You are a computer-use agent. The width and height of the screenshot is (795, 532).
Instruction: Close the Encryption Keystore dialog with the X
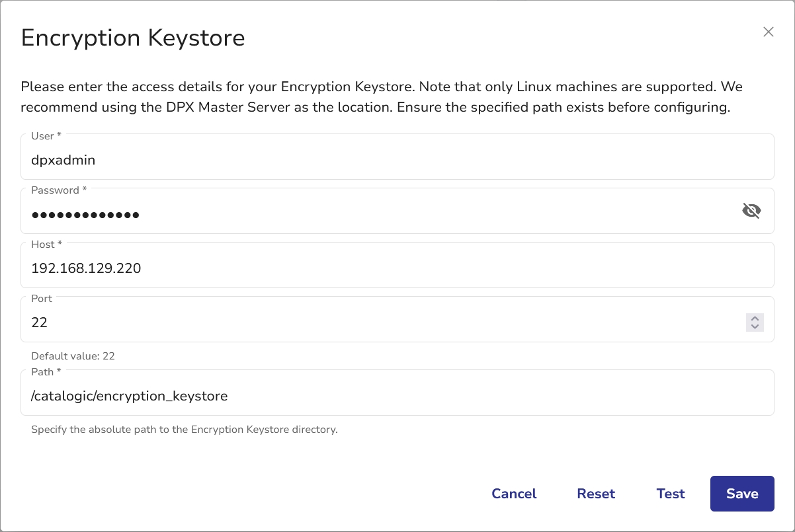click(768, 32)
